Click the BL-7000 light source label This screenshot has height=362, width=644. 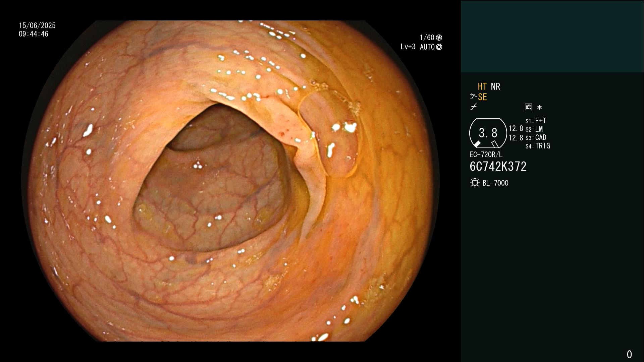[495, 183]
